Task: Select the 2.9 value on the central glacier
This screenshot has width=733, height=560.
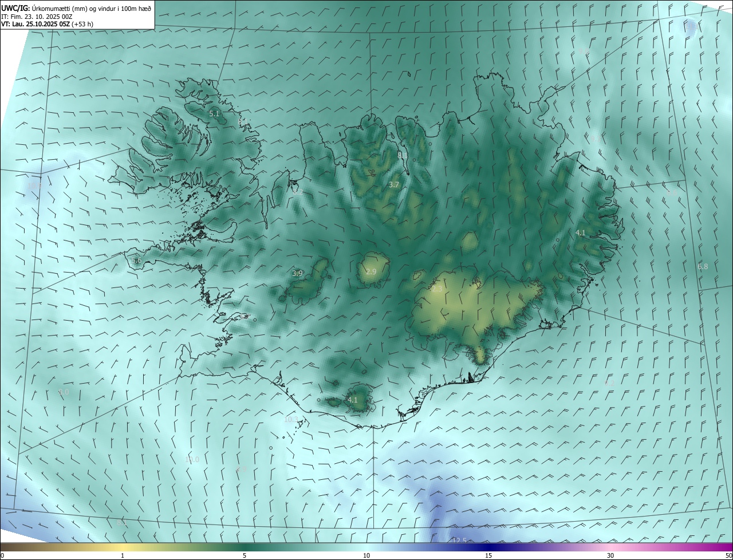Action: click(371, 271)
